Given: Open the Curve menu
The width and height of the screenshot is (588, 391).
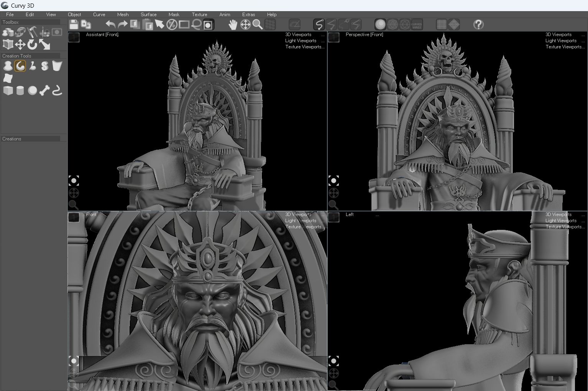Looking at the screenshot, I should [99, 15].
